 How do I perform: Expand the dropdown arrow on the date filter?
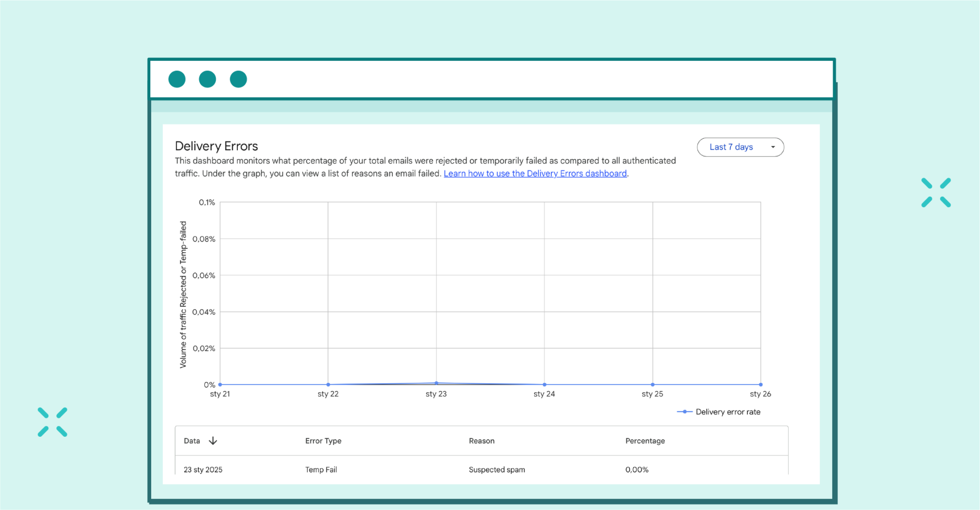coord(774,147)
